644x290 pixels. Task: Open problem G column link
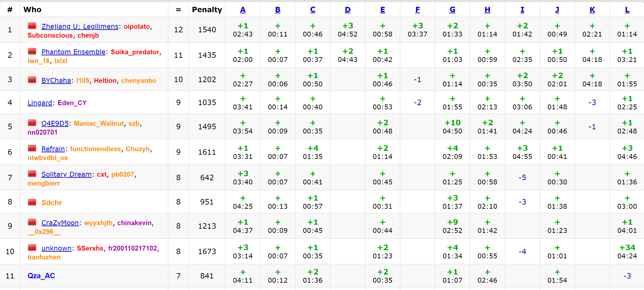point(452,10)
